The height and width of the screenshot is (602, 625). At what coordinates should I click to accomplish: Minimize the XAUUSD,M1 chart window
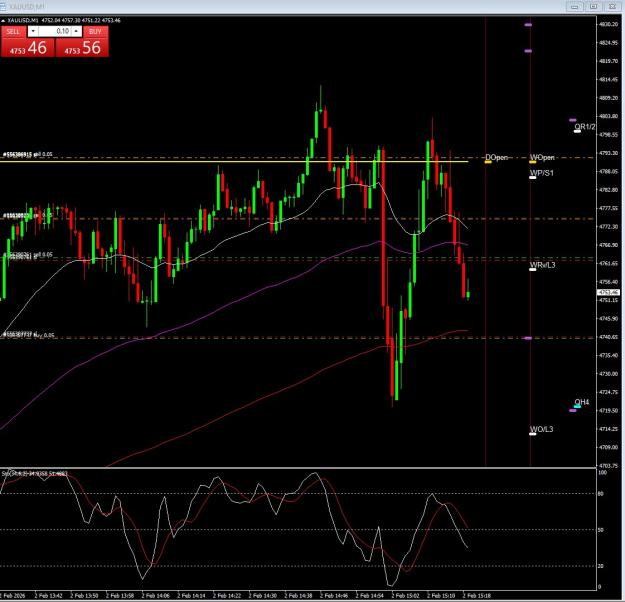[574, 6]
